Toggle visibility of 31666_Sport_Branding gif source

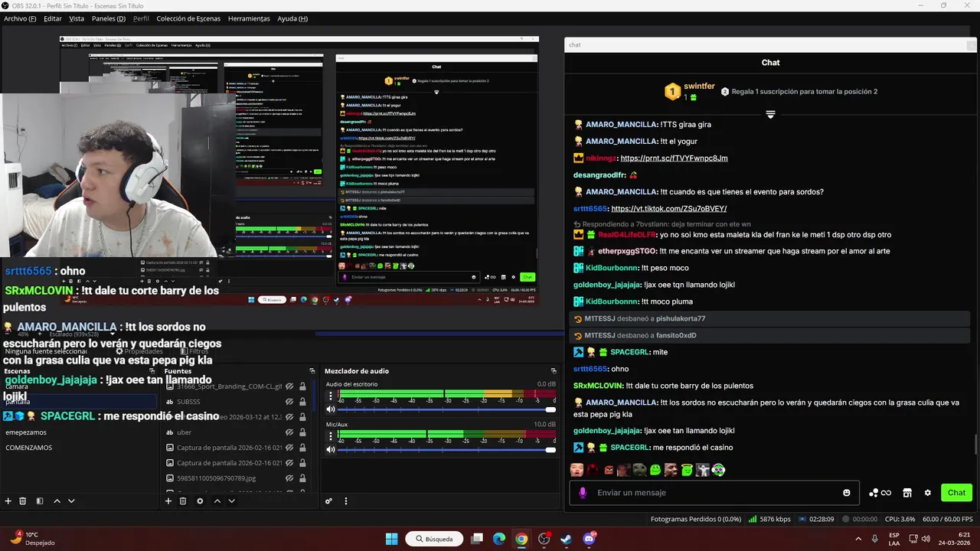[289, 386]
